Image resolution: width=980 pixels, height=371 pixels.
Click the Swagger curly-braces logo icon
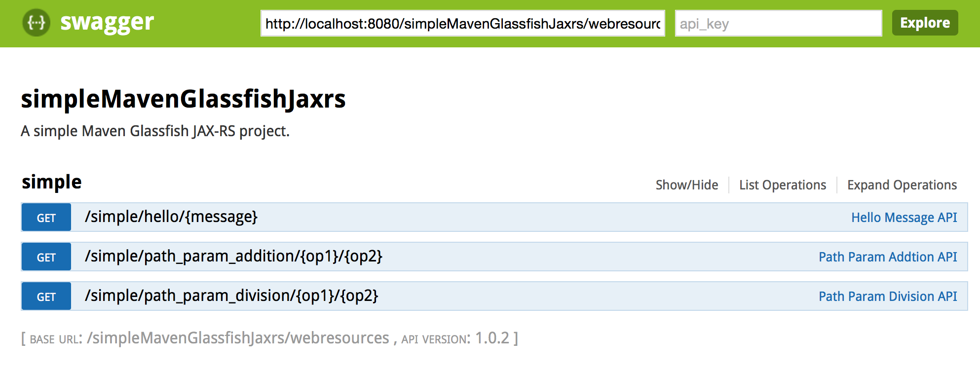pyautogui.click(x=37, y=22)
